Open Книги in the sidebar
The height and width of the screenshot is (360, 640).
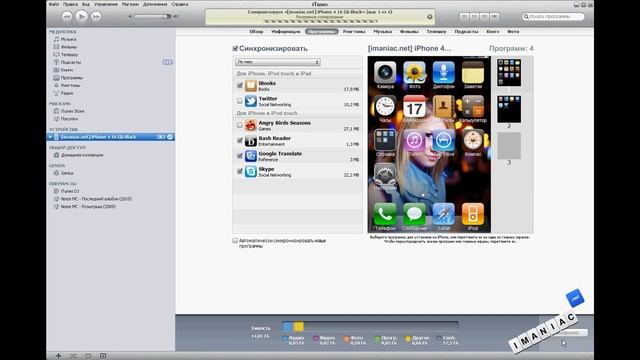click(67, 70)
